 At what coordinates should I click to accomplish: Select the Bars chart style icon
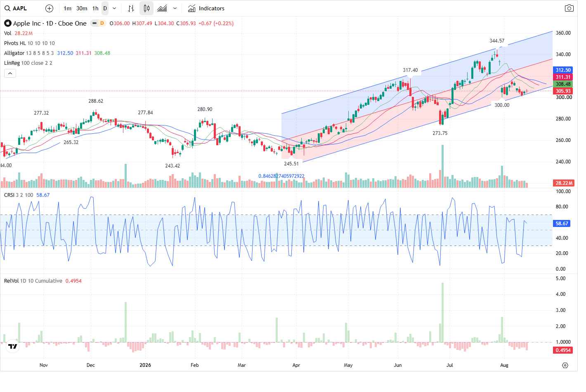click(x=131, y=8)
